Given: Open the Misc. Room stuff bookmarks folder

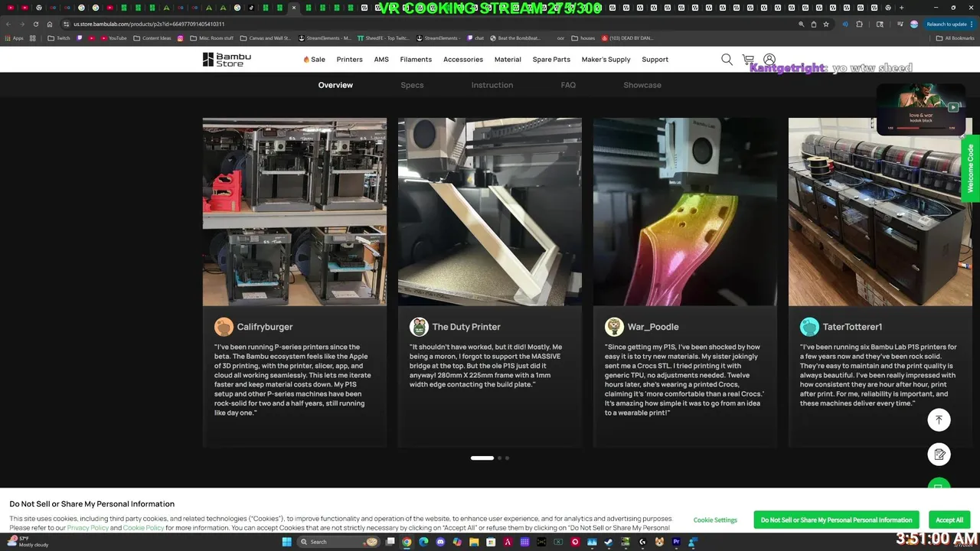Looking at the screenshot, I should click(212, 38).
